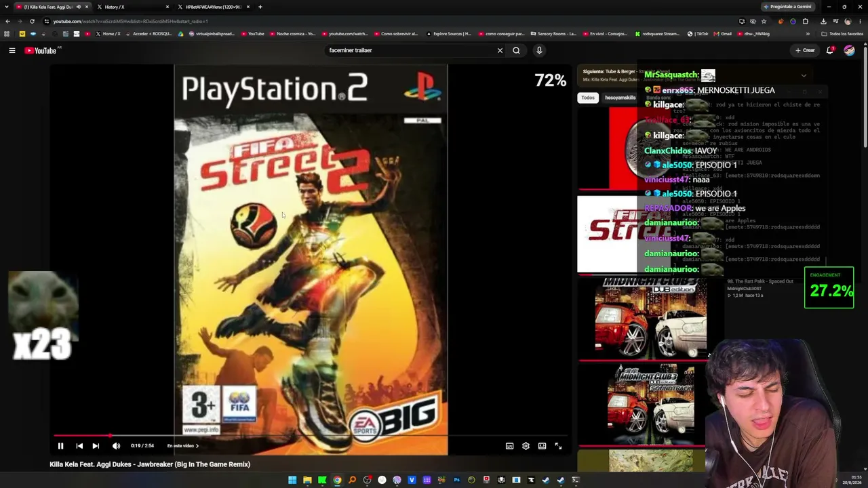The width and height of the screenshot is (868, 488).
Task: Open the 'Acceder < RODSQU...' bookmark
Action: [x=149, y=34]
